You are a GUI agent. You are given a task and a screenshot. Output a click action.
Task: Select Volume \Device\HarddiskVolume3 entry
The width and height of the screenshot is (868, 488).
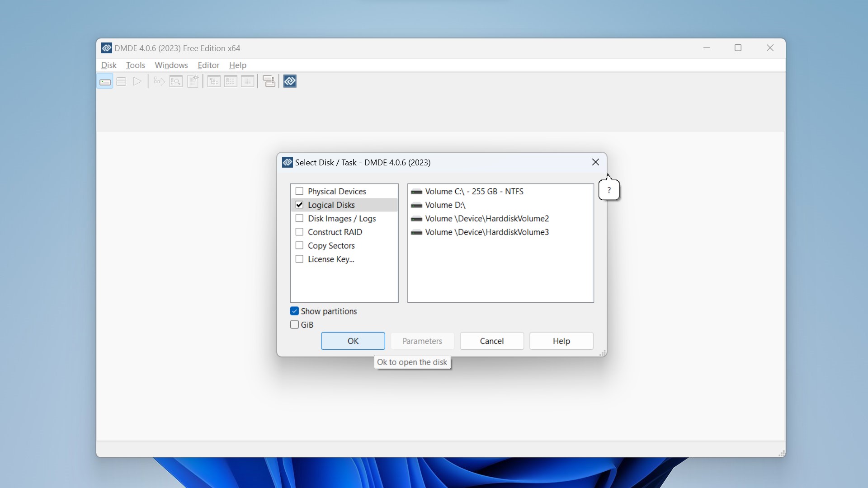tap(486, 232)
